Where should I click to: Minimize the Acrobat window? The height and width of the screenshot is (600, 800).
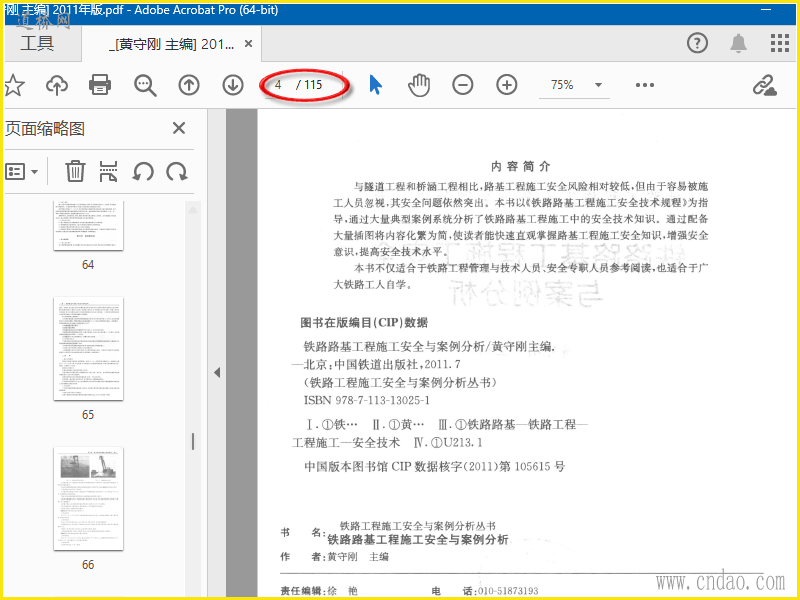point(766,10)
